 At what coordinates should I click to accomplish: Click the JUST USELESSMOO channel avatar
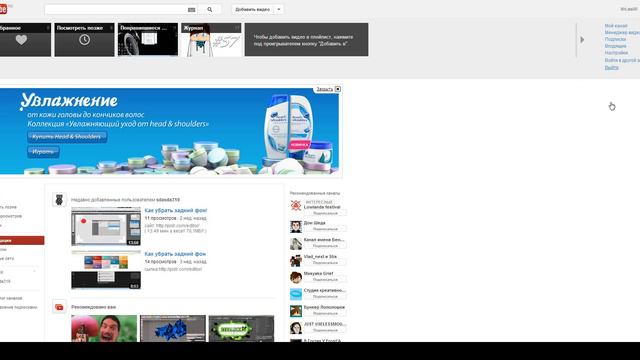[x=296, y=328]
